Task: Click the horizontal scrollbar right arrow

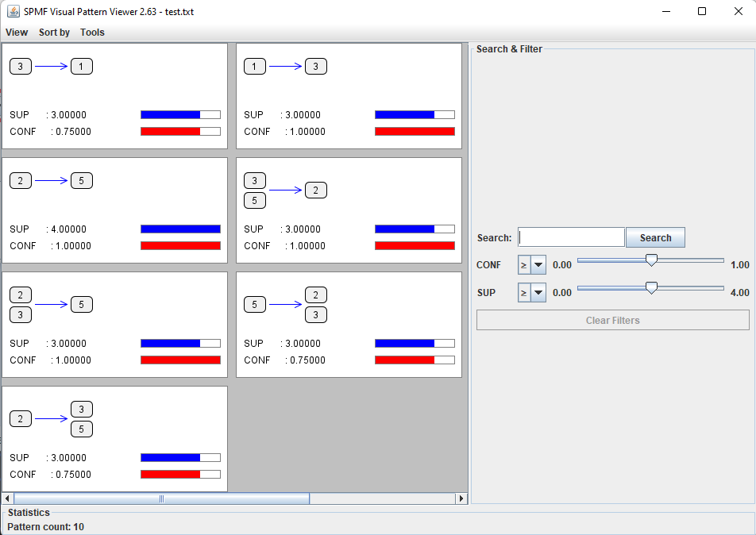Action: [461, 498]
